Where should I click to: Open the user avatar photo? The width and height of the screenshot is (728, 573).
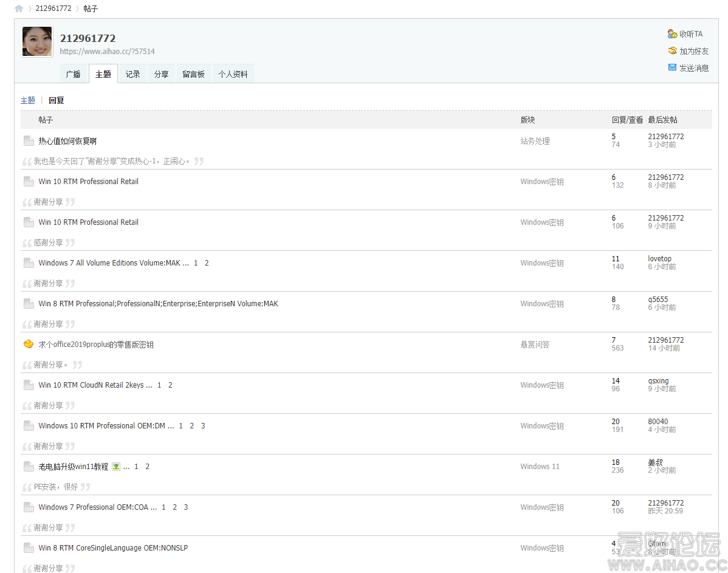click(x=37, y=42)
